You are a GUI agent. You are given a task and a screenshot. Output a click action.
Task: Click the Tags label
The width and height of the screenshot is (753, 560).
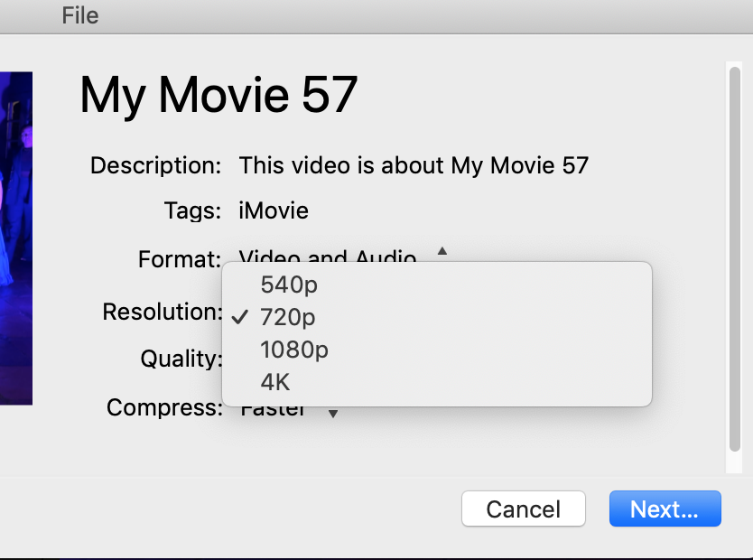191,210
